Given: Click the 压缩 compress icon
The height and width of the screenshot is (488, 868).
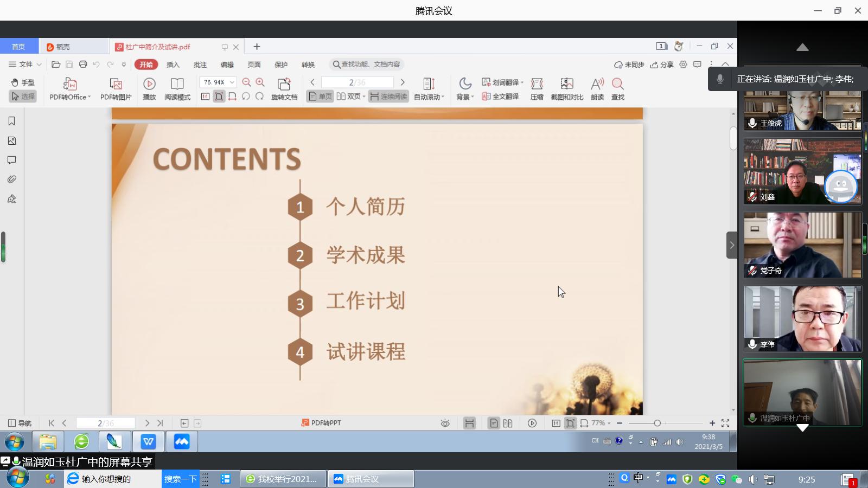Looking at the screenshot, I should click(537, 84).
